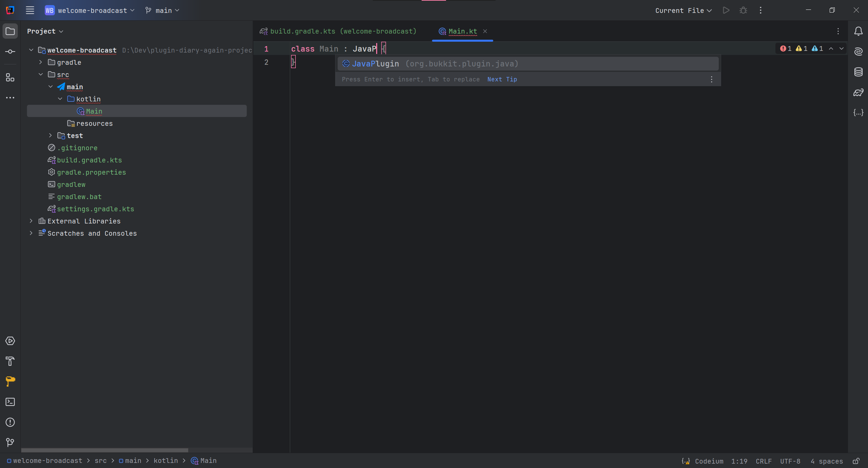The height and width of the screenshot is (468, 868).
Task: Open the Database tool window on the right
Action: [x=859, y=72]
